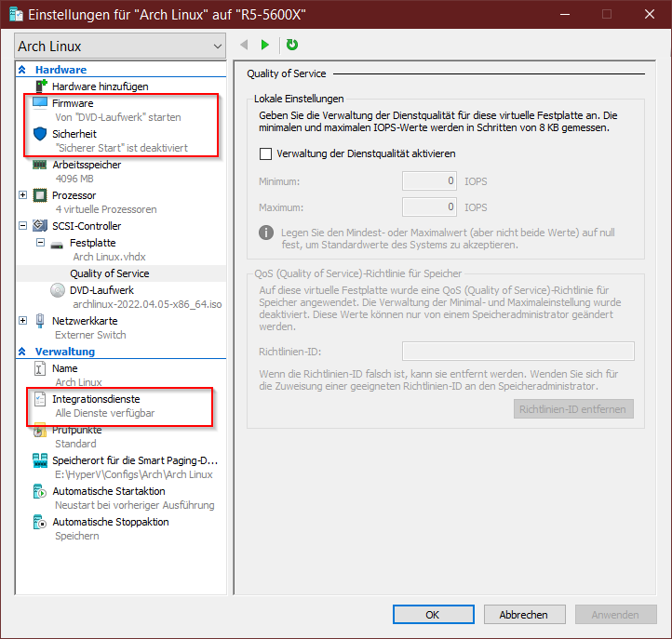Click the Anwenden button
This screenshot has height=639, width=672.
[x=616, y=615]
